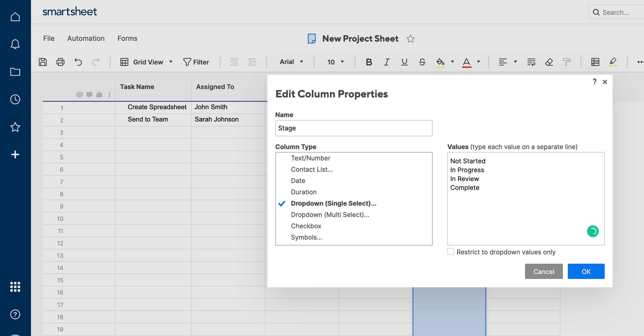Screen dimensions: 644x336
Task: Open the Arial font dropdown
Action: coord(291,62)
